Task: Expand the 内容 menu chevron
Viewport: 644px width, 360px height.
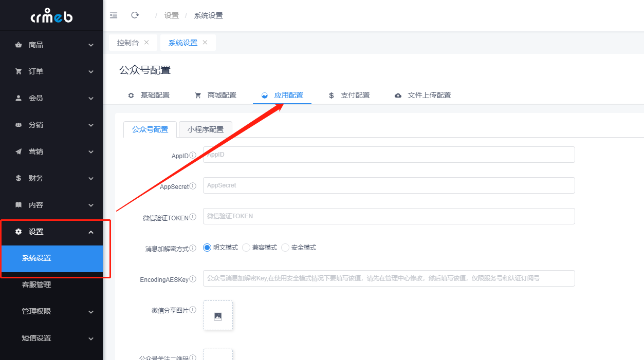Action: (x=91, y=205)
